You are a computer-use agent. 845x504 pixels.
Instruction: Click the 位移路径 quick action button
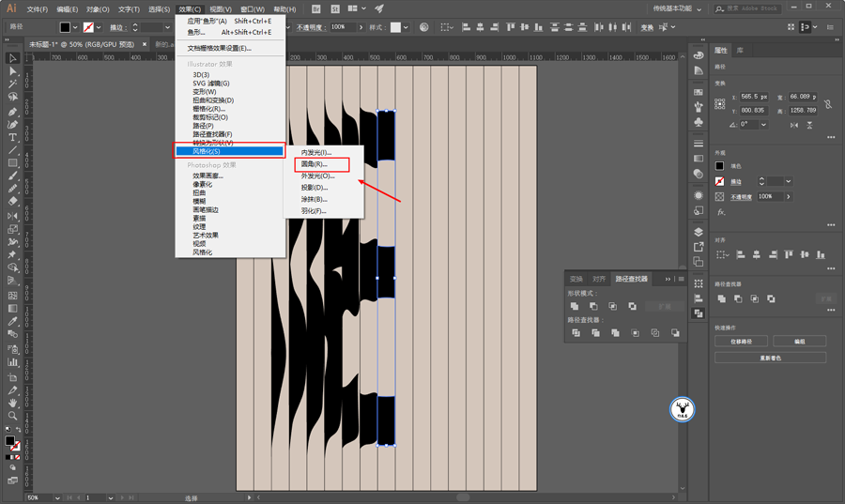click(x=741, y=342)
